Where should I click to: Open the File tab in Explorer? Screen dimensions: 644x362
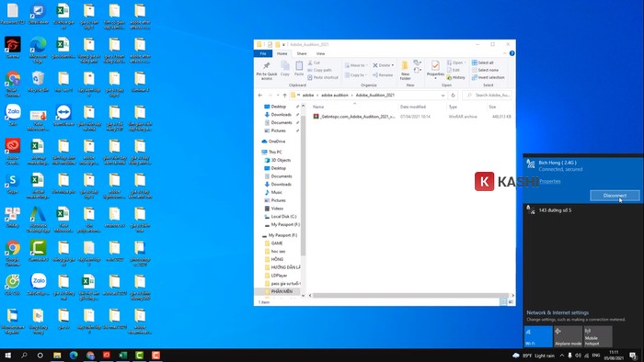[x=263, y=53]
